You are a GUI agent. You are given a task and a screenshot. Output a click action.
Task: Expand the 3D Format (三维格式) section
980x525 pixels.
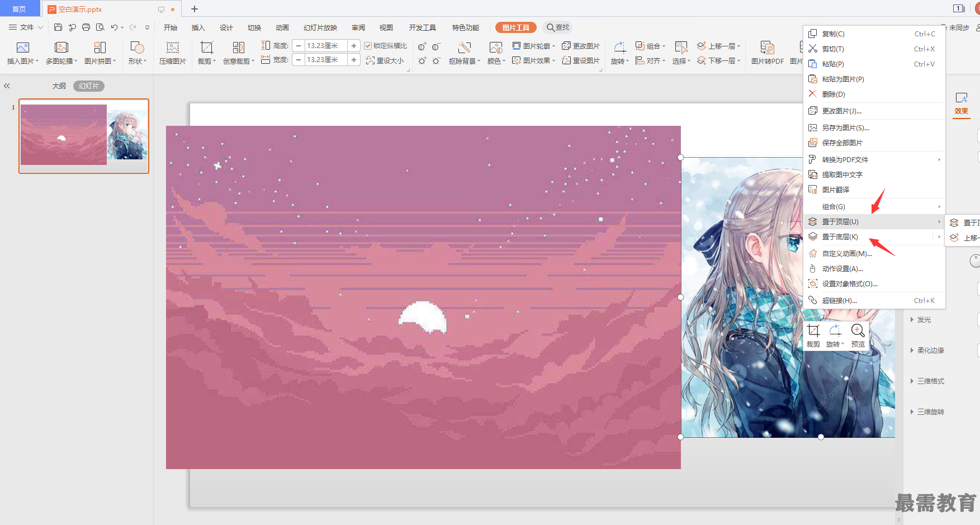point(927,381)
